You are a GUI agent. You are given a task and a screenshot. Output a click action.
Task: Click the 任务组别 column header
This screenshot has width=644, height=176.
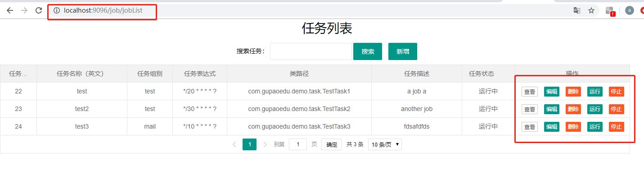pyautogui.click(x=150, y=74)
